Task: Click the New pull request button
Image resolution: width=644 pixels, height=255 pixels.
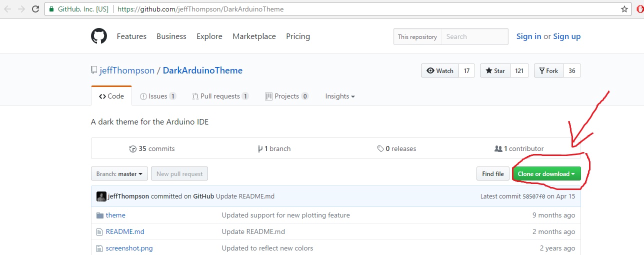Action: tap(179, 174)
